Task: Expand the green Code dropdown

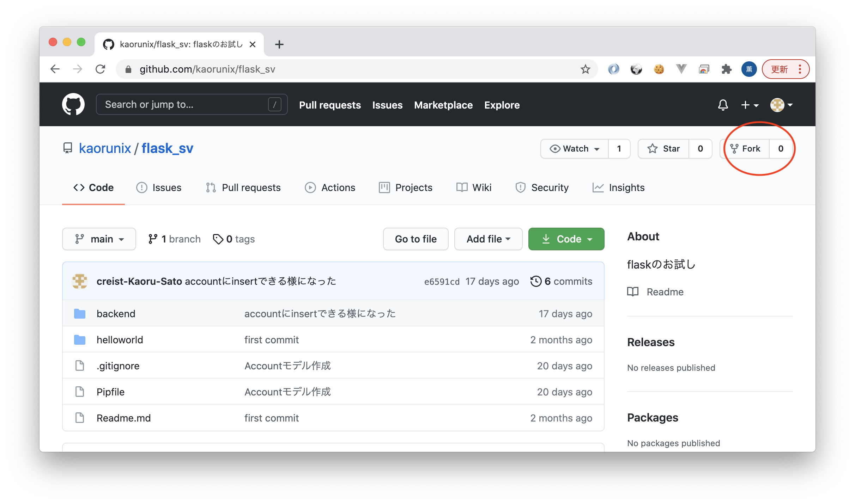Action: point(566,239)
